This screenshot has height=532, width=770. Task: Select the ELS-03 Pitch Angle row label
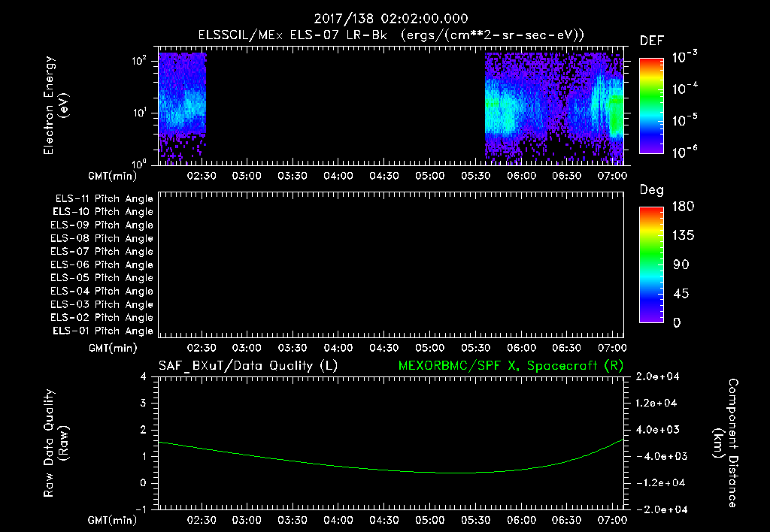click(102, 305)
